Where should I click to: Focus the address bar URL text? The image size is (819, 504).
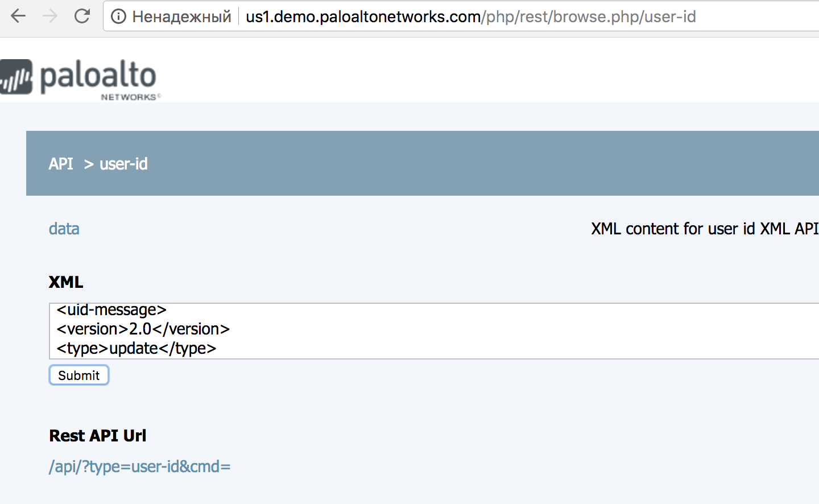coord(470,16)
